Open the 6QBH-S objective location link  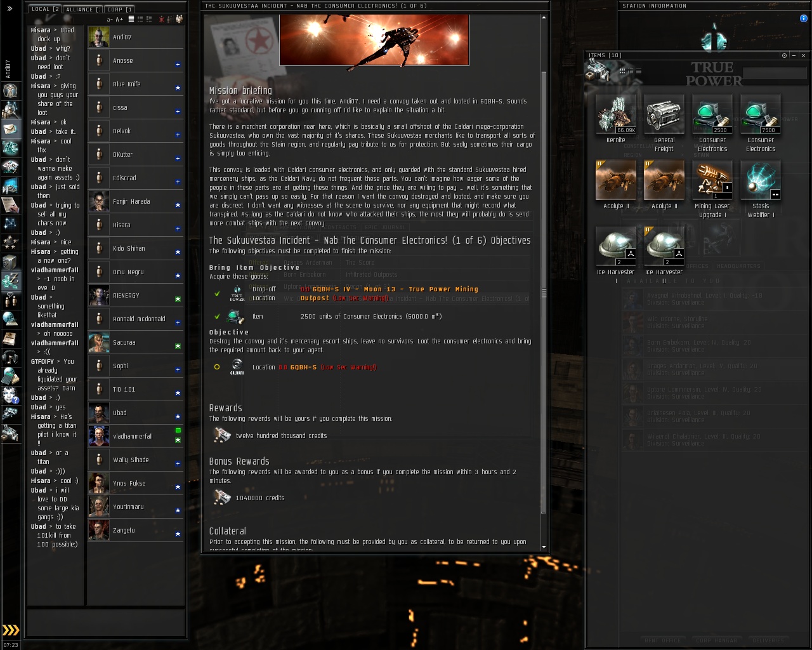pos(303,367)
